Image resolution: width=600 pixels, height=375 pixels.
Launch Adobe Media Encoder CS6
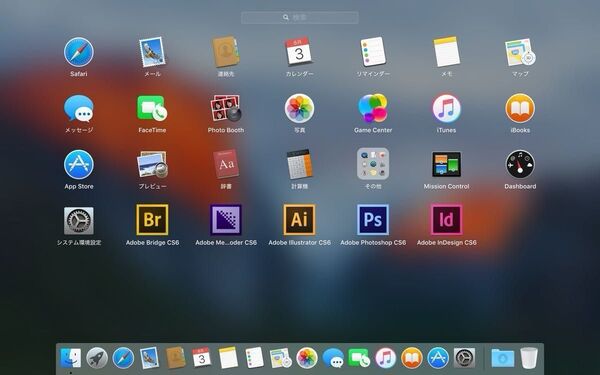226,220
